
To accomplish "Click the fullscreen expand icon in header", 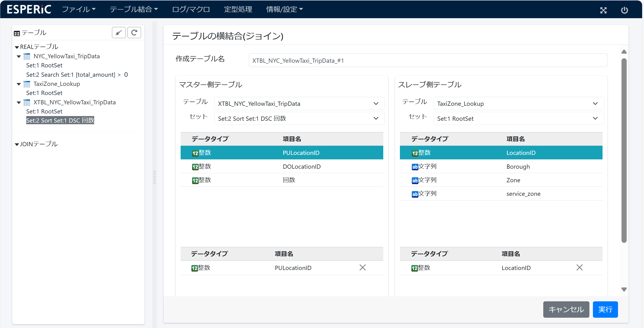I will click(x=603, y=10).
